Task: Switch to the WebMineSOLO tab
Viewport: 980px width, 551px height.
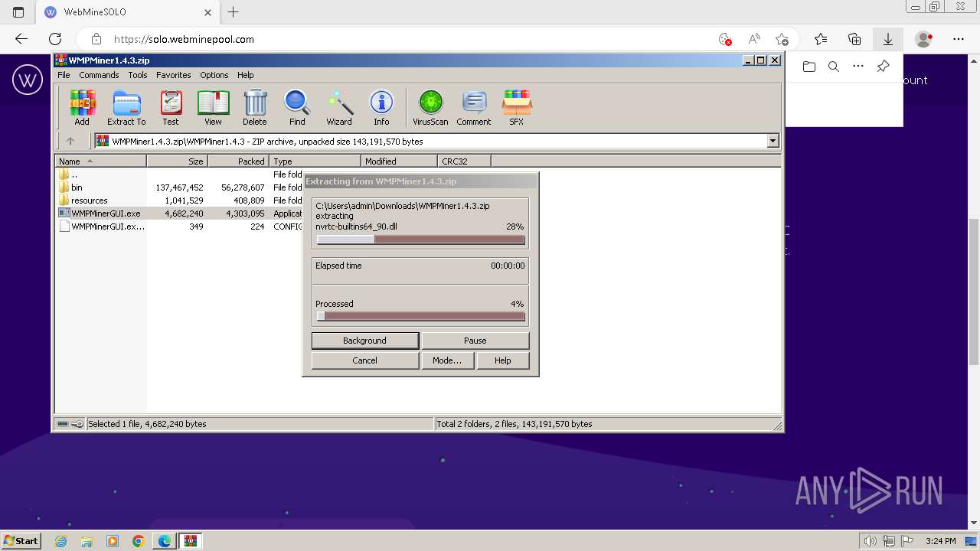Action: [127, 12]
